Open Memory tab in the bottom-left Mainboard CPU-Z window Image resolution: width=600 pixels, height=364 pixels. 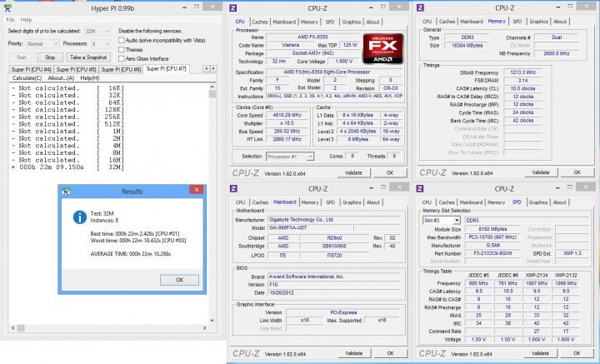pyautogui.click(x=309, y=202)
